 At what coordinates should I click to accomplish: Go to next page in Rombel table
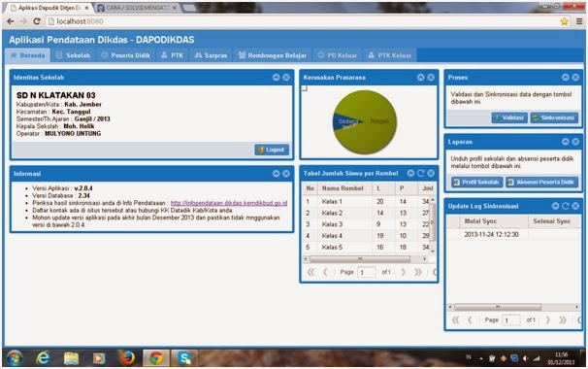pos(403,272)
